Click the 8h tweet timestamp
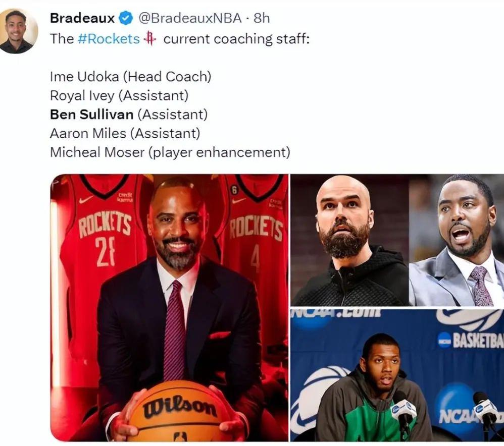The image size is (504, 446). click(x=262, y=19)
